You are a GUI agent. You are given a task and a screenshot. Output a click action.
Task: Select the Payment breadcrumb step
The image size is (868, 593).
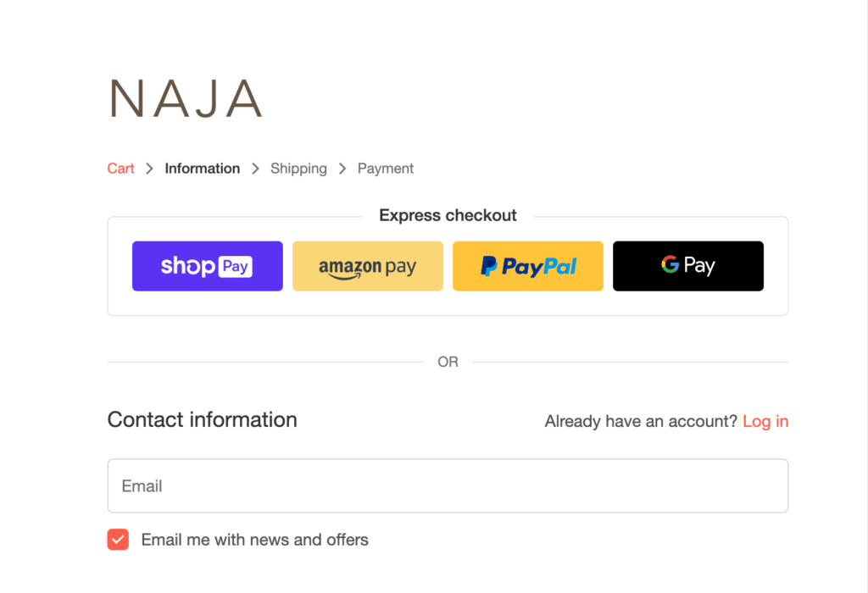pos(386,169)
